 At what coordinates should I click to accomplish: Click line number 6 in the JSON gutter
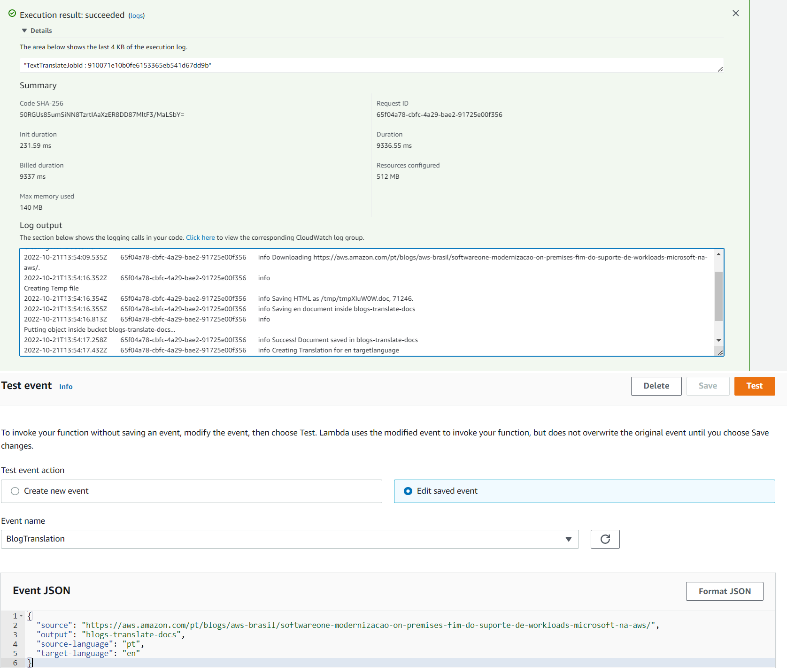[x=15, y=663]
